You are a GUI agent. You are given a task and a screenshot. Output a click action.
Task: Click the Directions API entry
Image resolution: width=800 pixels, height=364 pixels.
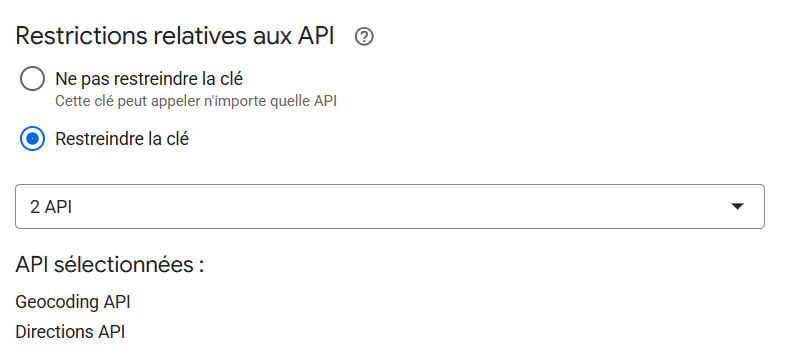pyautogui.click(x=70, y=332)
